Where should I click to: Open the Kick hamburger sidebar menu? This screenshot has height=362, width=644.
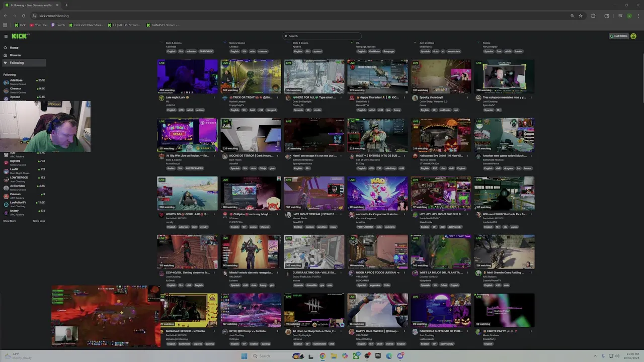pyautogui.click(x=6, y=36)
